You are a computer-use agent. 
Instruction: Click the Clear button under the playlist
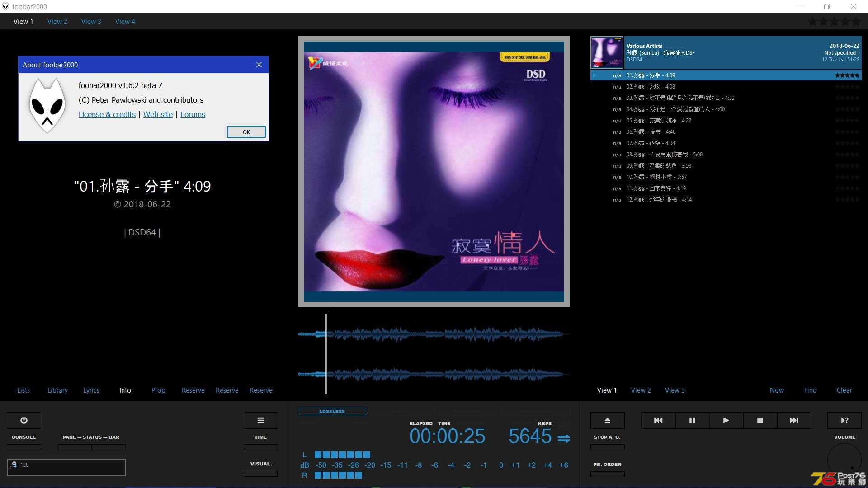coord(844,390)
